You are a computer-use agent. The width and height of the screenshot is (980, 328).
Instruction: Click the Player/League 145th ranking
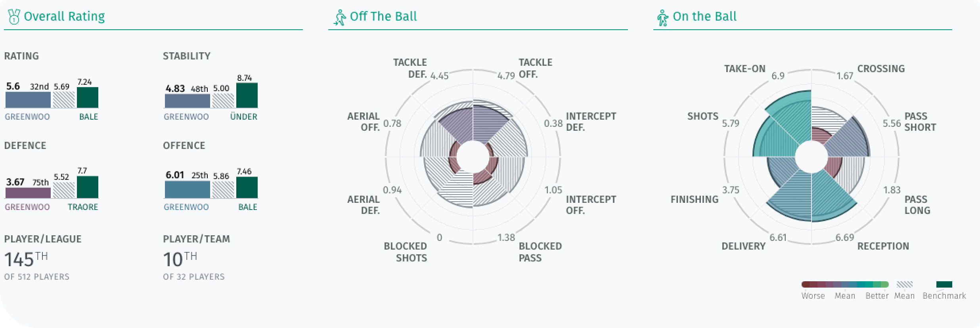point(26,260)
